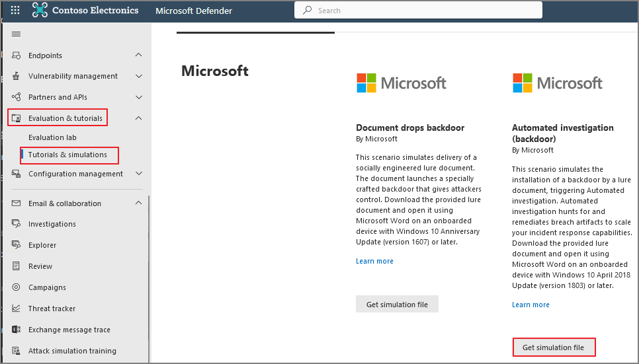The width and height of the screenshot is (639, 364).
Task: Click the Search input field
Action: click(x=418, y=10)
